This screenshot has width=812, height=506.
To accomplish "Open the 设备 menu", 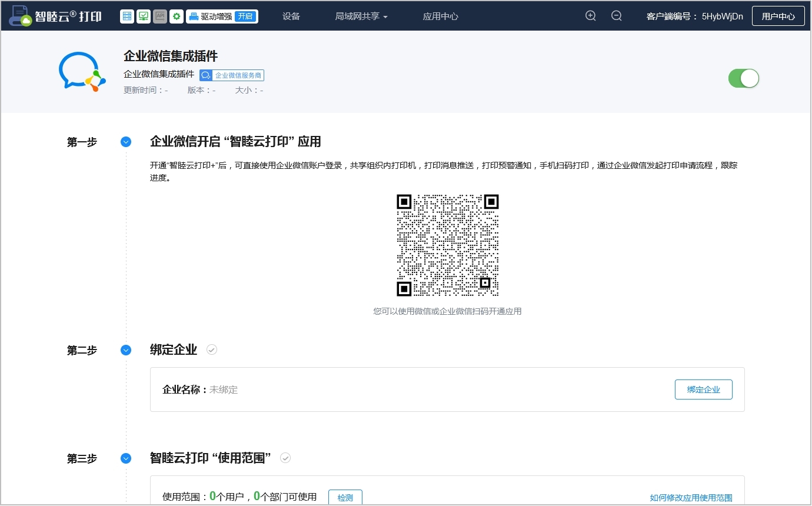I will (291, 16).
